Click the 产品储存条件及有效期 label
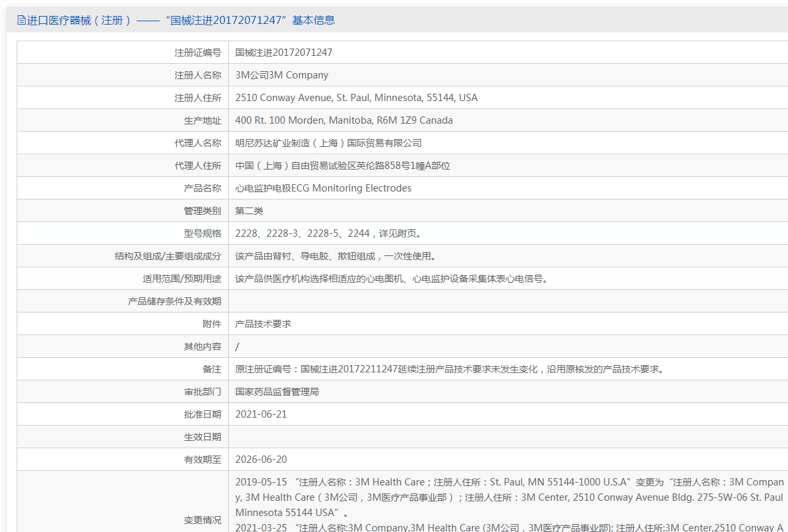Screen dimensions: 788x532 174,301
